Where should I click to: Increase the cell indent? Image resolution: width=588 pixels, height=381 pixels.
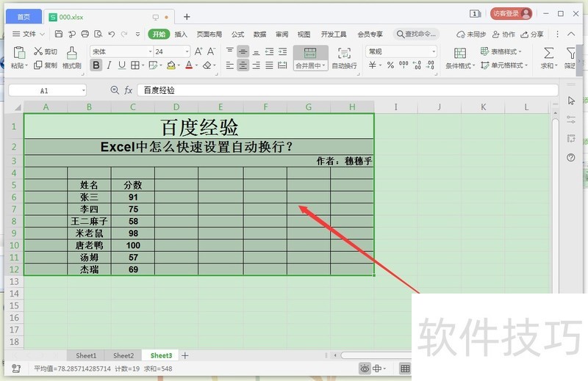(282, 51)
